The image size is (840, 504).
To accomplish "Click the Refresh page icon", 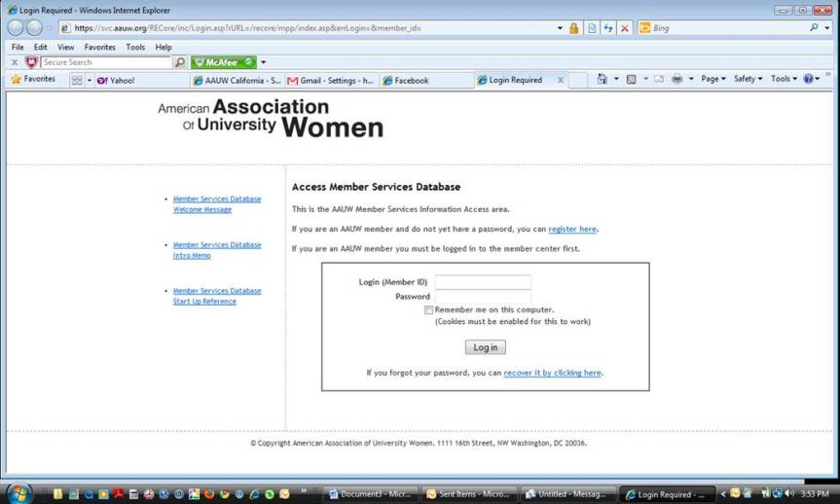I will (x=608, y=28).
